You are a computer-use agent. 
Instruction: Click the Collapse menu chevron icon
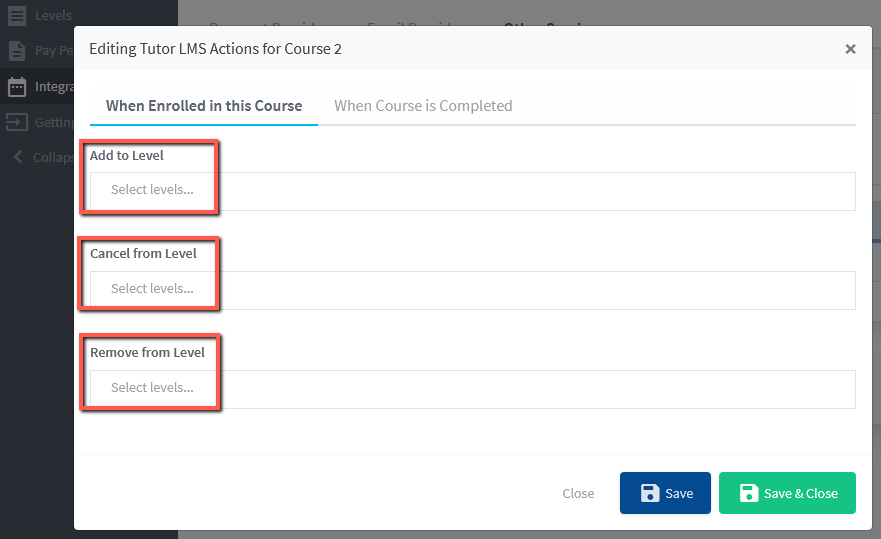(x=17, y=157)
